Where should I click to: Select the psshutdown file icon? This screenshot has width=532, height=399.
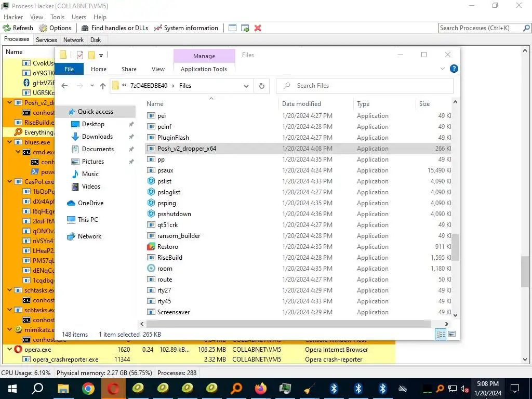click(151, 214)
